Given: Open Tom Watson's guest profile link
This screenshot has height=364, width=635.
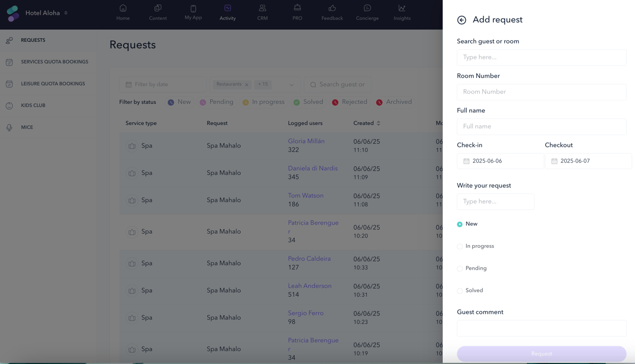Looking at the screenshot, I should coord(306,195).
